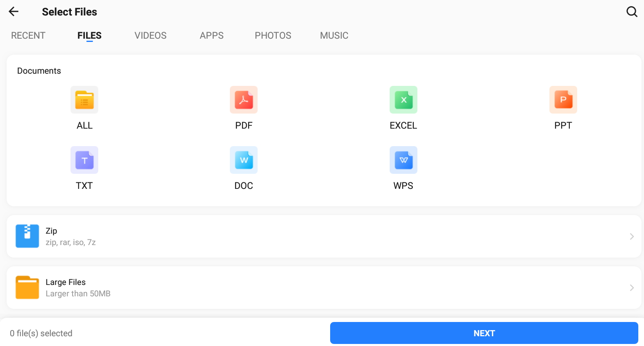Click the 'zip, rar, iso, 7z' subtitle
Screen dimensions: 644x346
click(71, 242)
